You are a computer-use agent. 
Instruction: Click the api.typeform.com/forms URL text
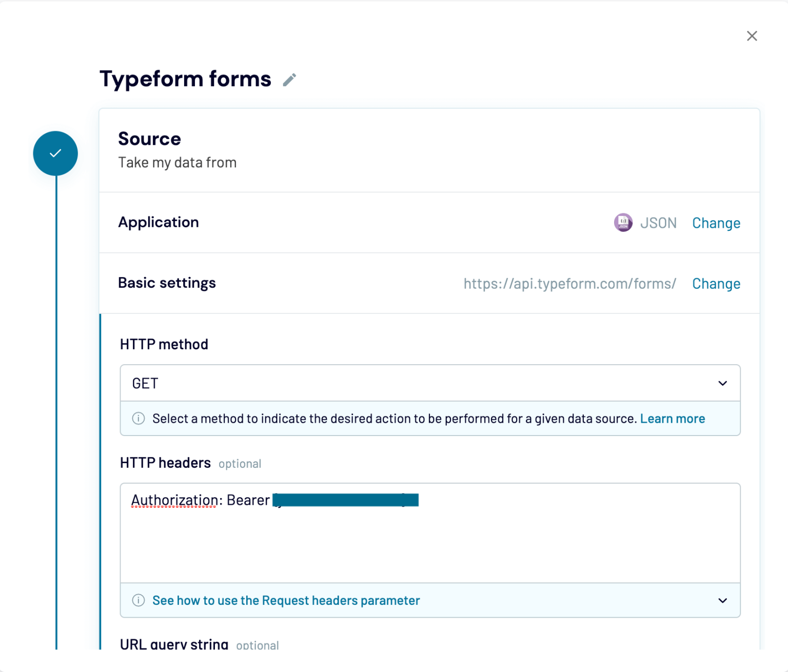coord(569,283)
